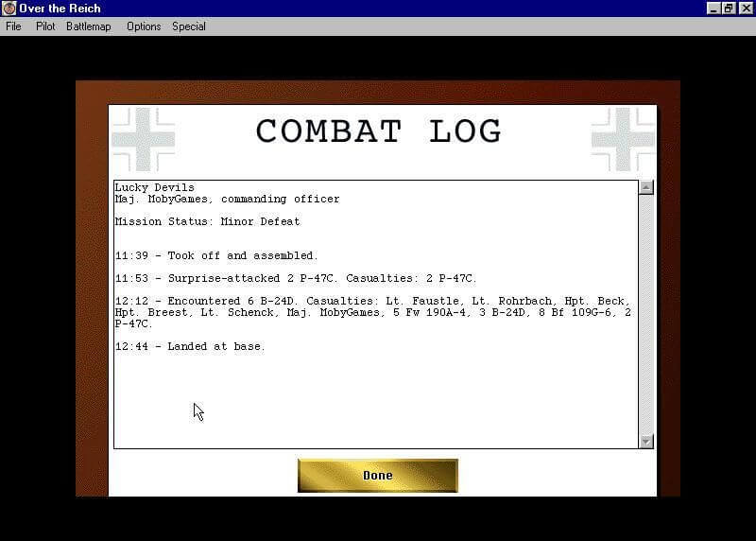Restore the Over the Reich window

tap(729, 9)
